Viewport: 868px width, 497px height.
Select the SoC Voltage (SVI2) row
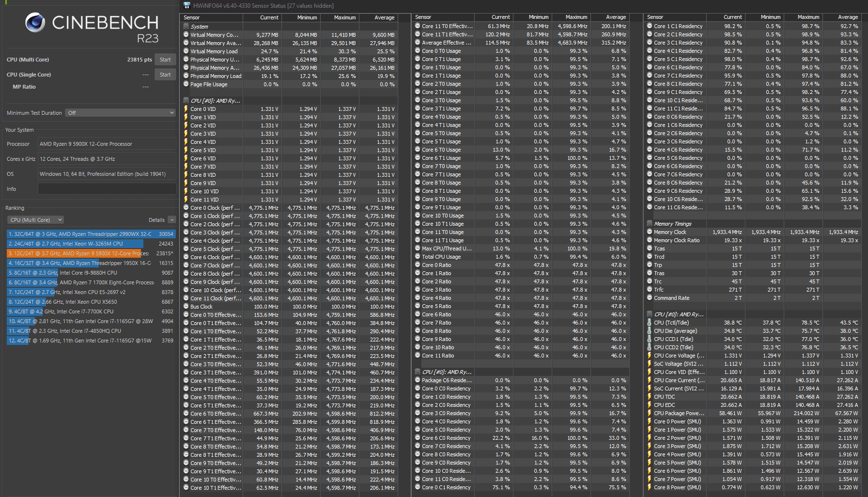coord(753,364)
